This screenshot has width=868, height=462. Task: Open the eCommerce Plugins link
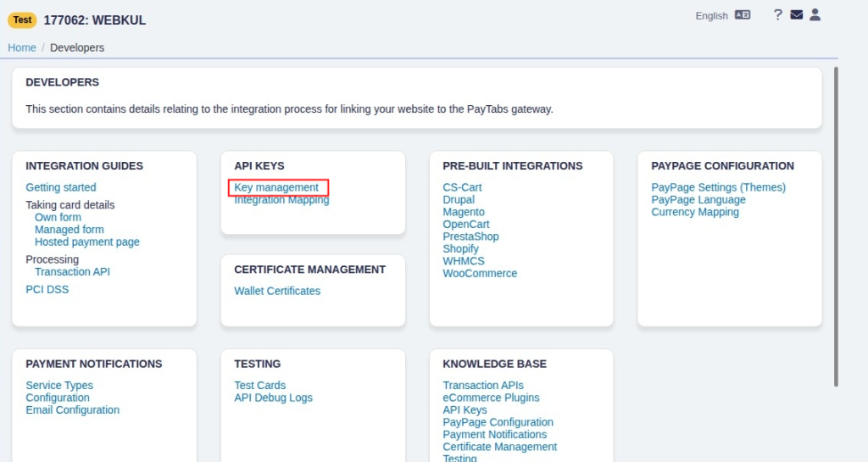tap(491, 398)
